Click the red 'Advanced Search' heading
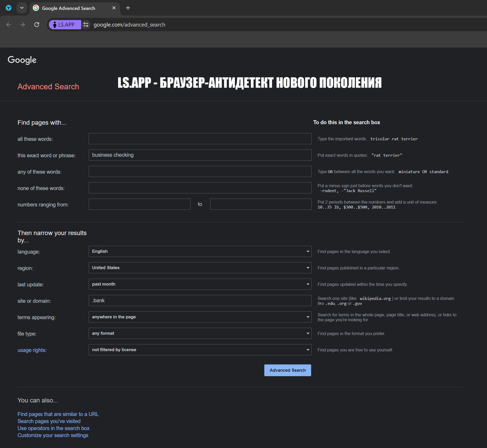Viewport: 487px width, 448px height. [48, 87]
